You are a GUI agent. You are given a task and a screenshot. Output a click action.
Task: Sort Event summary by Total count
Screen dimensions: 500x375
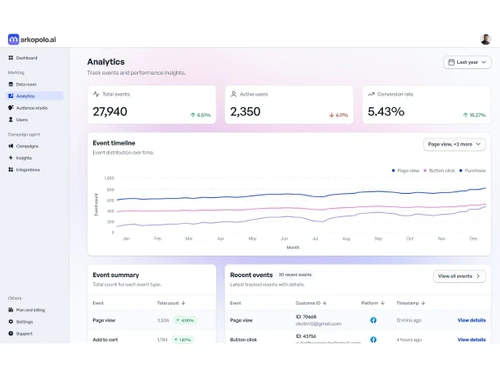click(x=171, y=303)
